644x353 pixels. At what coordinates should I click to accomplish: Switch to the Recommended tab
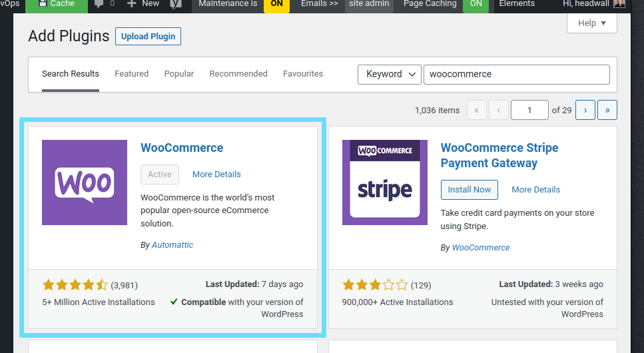(x=238, y=74)
